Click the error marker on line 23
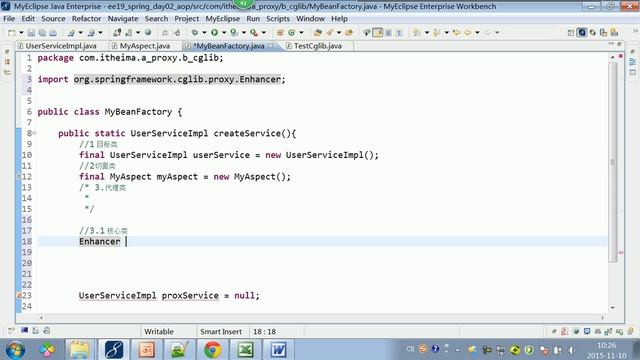640x360 pixels. click(19, 295)
